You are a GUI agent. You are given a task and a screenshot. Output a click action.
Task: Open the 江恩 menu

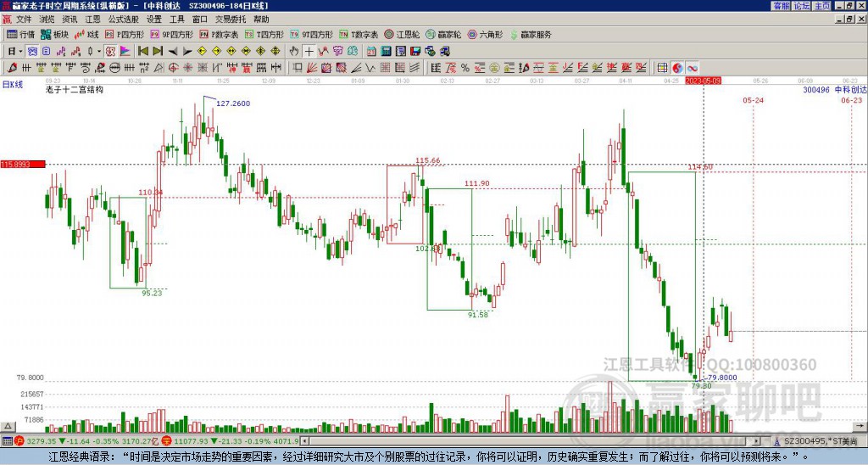[92, 20]
